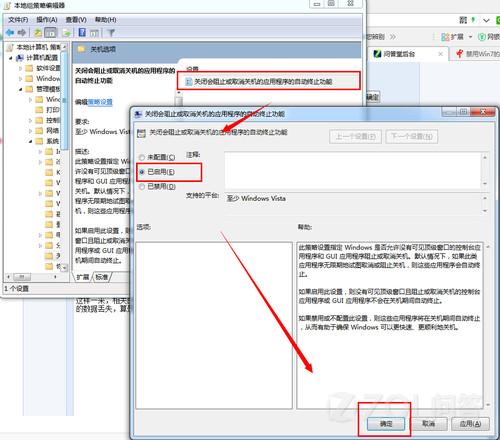500x440 pixels.
Task: Select the 已禁用(D) radio button
Action: point(142,187)
